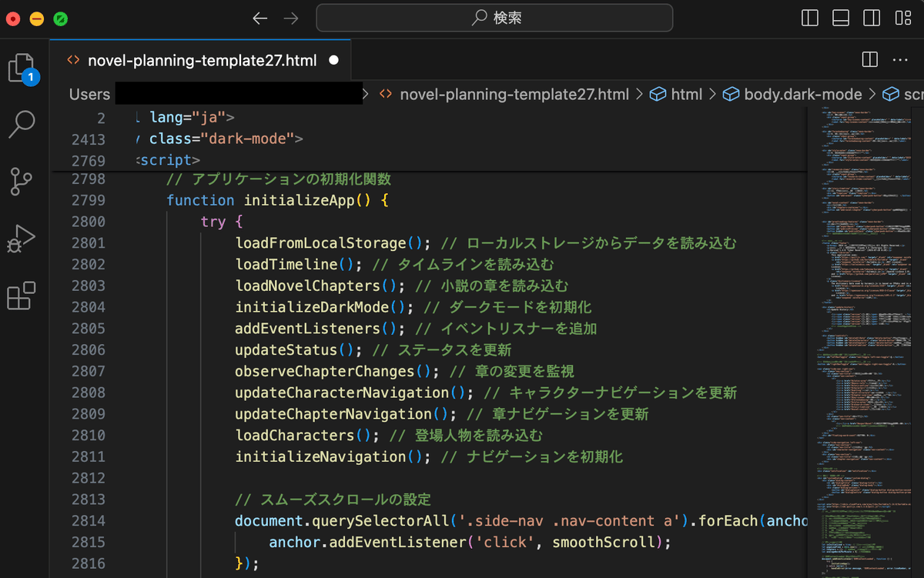Click the updateChapterNavigation() call

(x=346, y=414)
